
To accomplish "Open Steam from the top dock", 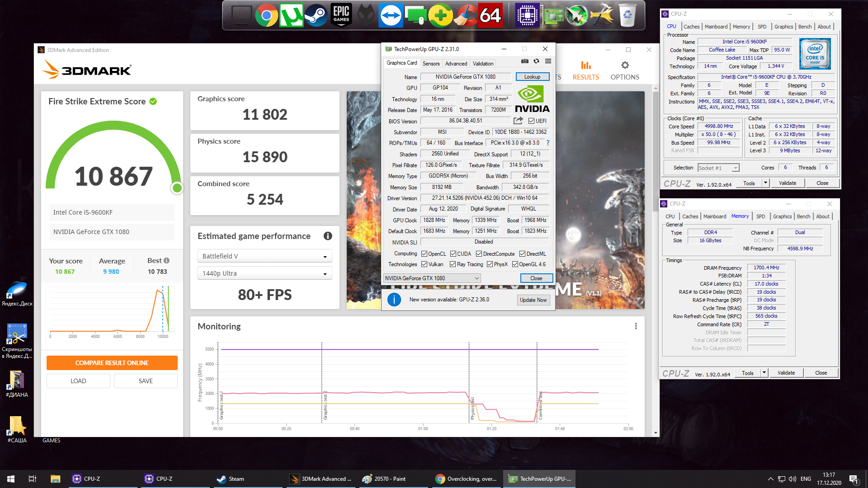I will click(x=316, y=16).
